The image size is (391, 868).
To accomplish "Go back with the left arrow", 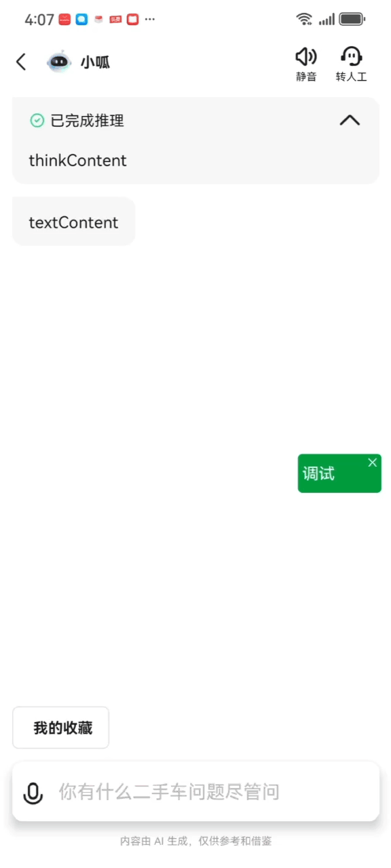I will (x=21, y=62).
